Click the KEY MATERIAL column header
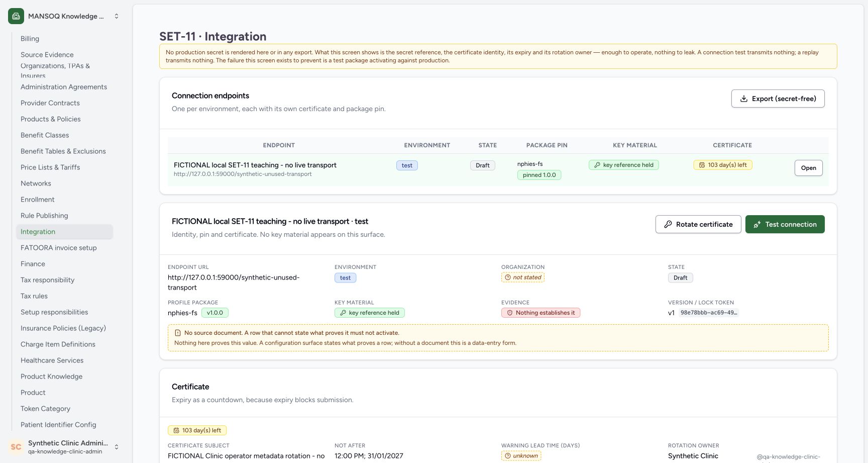The image size is (868, 463). tap(635, 145)
